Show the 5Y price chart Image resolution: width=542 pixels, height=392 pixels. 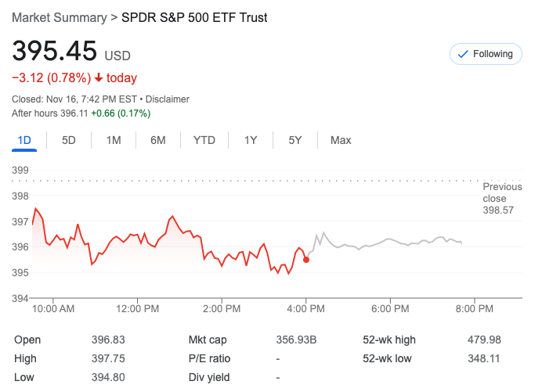point(295,140)
